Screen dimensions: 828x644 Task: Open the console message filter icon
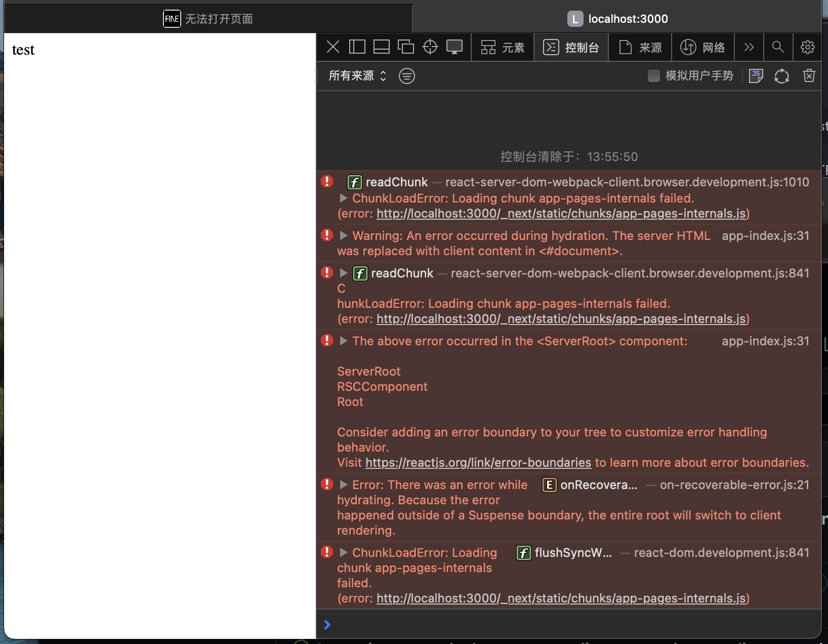point(407,76)
